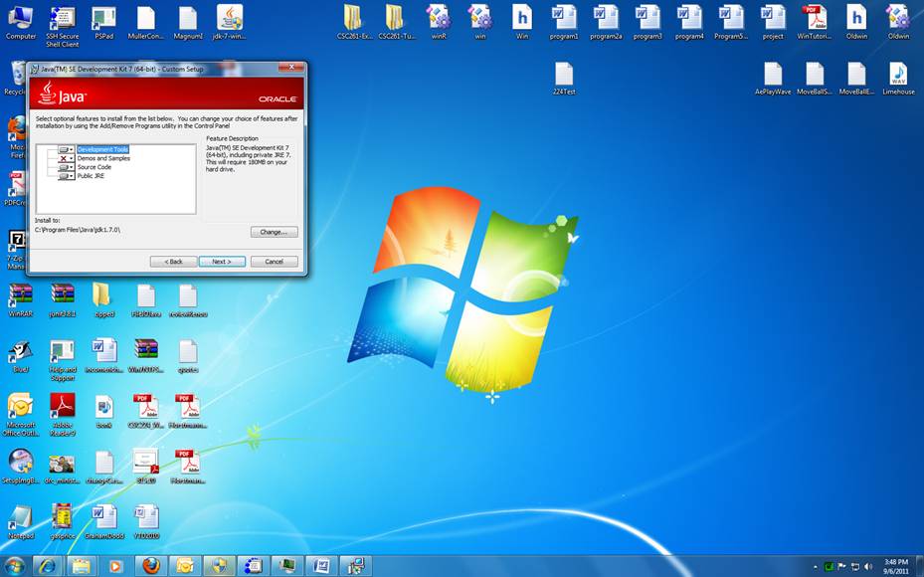Open the Source Code feature dropdown

(x=66, y=167)
